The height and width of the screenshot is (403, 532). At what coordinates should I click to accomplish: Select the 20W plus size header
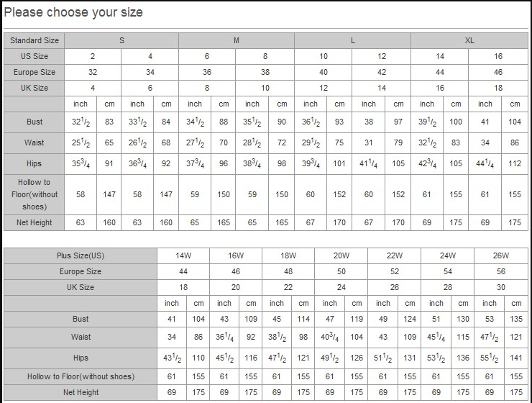[x=341, y=255]
